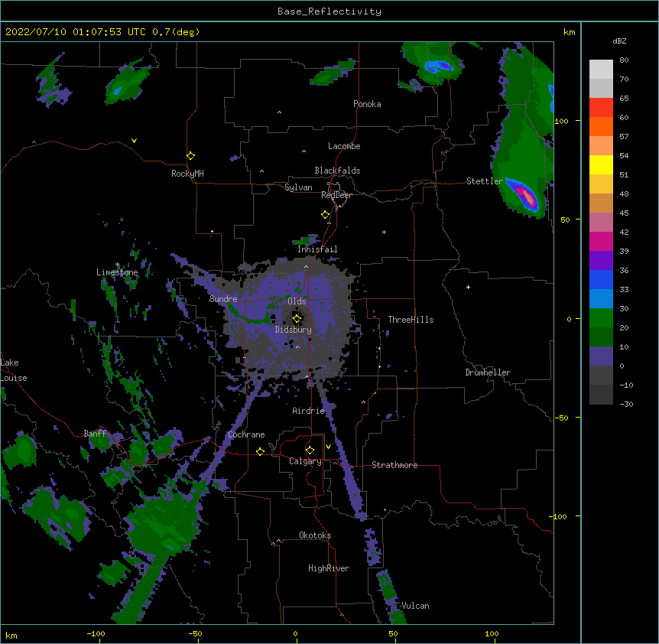Click the HighRiver label
The width and height of the screenshot is (659, 644).
329,568
